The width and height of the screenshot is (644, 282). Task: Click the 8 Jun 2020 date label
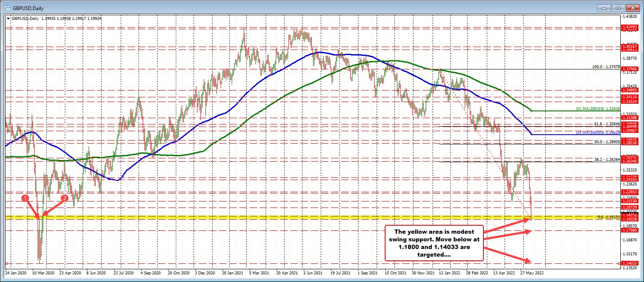point(96,274)
